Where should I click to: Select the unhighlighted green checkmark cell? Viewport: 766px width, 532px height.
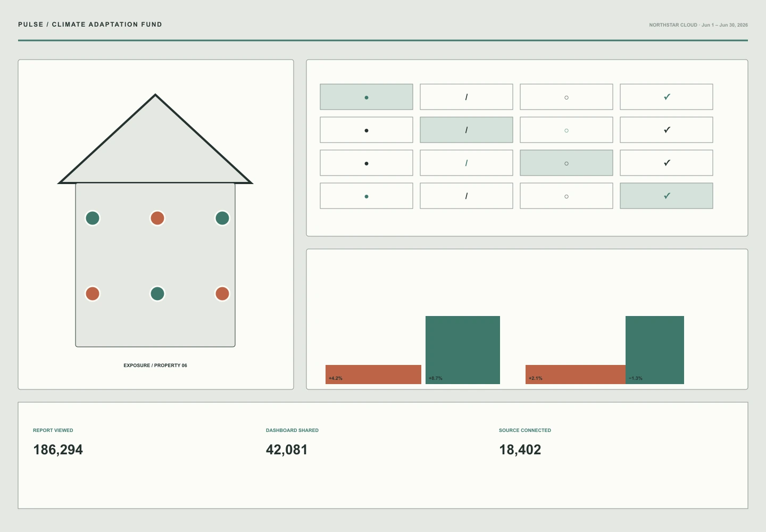(x=667, y=97)
